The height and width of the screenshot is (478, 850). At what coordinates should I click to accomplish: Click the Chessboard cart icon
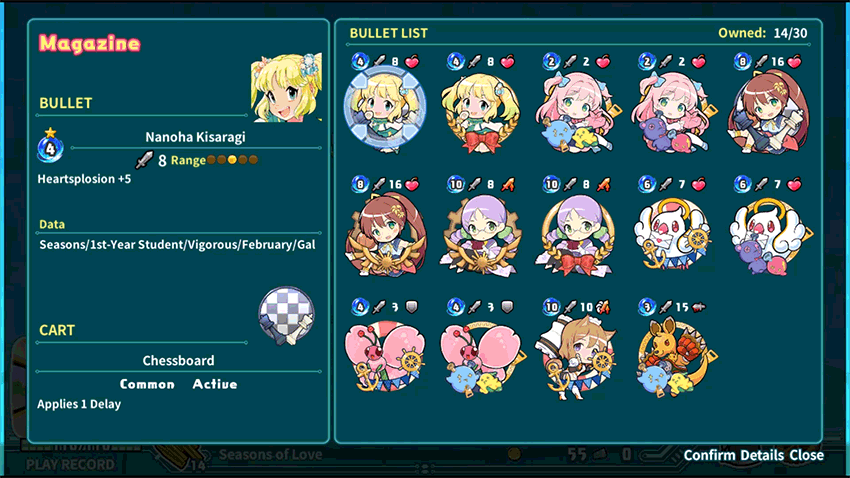(286, 316)
